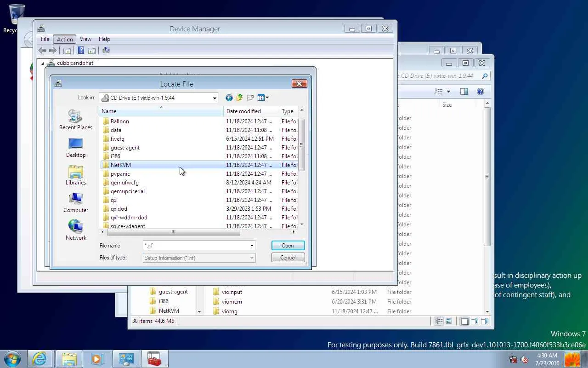Open the Action menu in Device Manager
Viewport: 588px width, 368px height.
(65, 39)
